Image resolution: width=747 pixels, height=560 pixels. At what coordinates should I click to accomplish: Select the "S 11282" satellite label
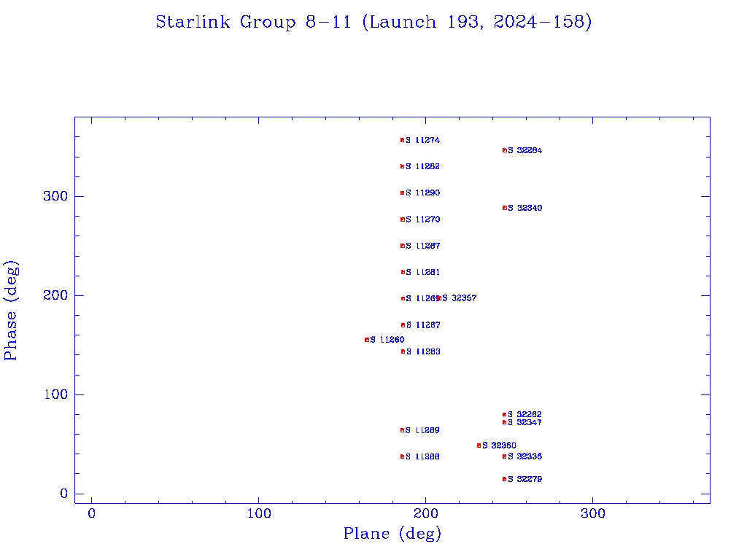422,167
